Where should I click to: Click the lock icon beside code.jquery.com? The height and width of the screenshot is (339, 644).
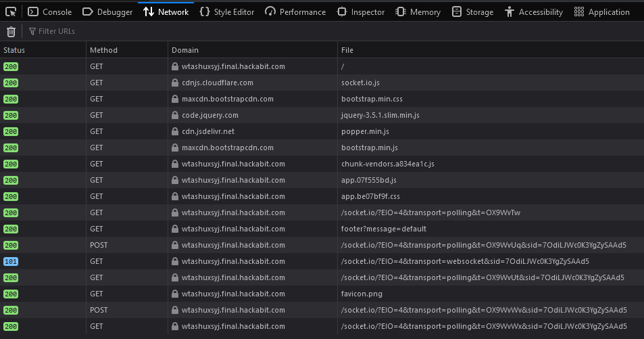click(x=176, y=115)
